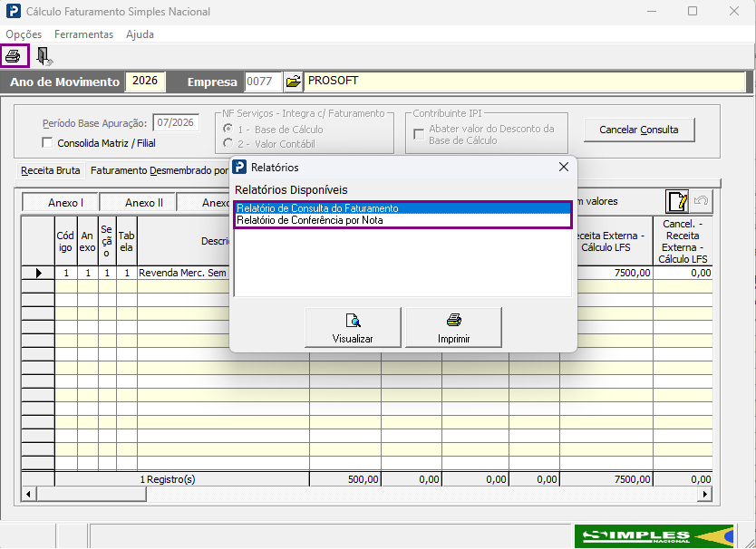
Task: Click the Cancelar Consulta button
Action: point(639,130)
